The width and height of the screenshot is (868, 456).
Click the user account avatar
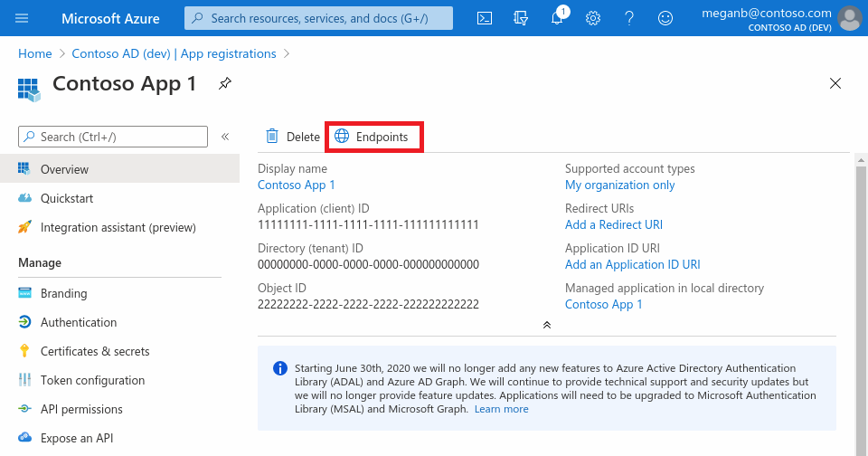point(849,18)
